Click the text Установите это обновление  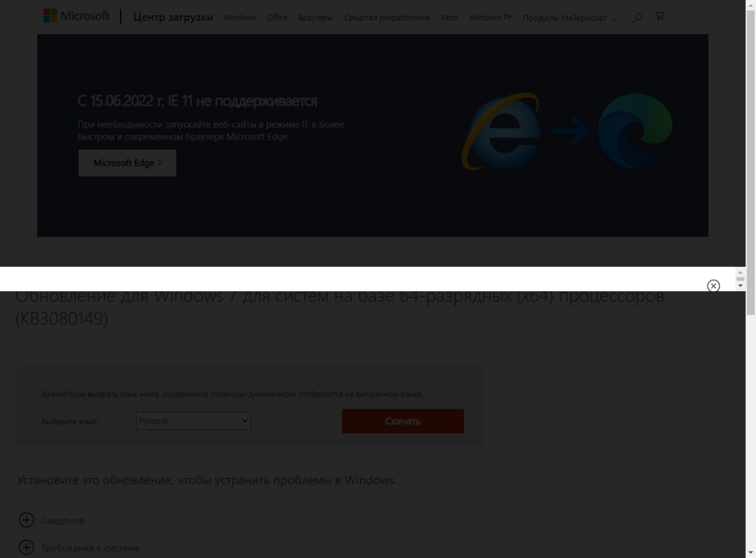click(x=207, y=480)
